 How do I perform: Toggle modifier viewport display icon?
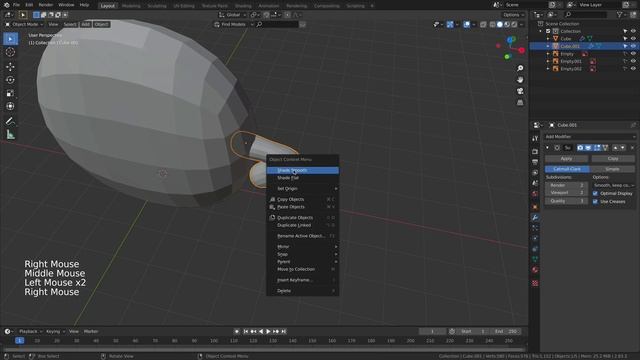click(588, 148)
